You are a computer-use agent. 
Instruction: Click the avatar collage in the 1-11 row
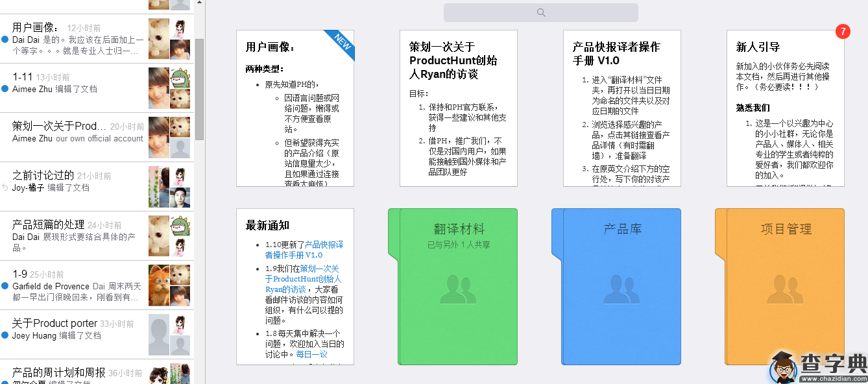point(169,88)
